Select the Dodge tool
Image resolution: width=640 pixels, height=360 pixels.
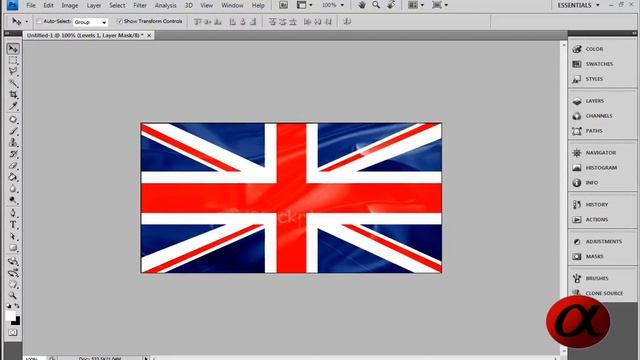coord(13,200)
